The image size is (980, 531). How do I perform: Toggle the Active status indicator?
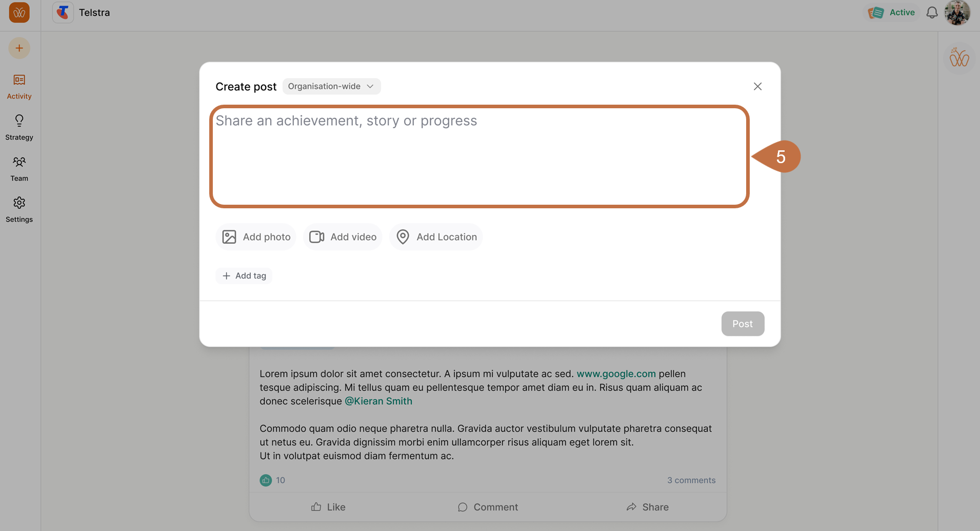(x=892, y=12)
